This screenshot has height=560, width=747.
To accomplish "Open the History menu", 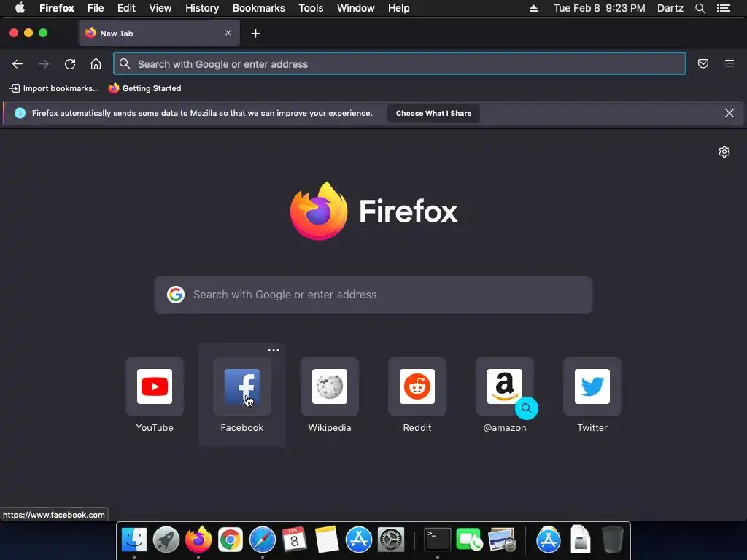I will click(x=202, y=8).
